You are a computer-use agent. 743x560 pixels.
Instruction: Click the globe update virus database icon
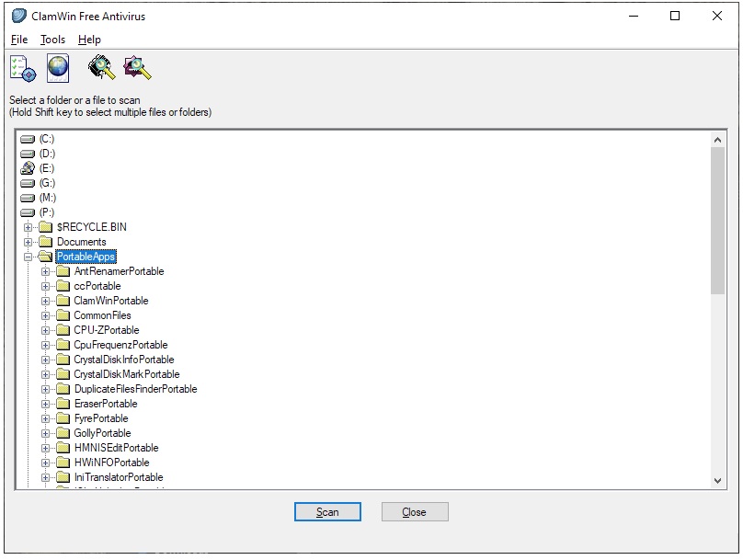[x=58, y=68]
